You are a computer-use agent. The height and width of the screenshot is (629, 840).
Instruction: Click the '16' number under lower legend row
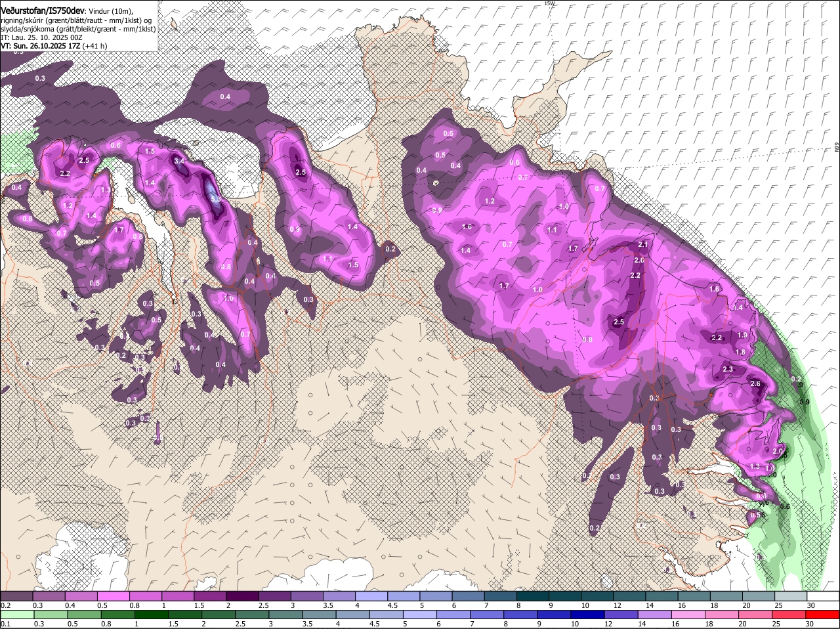[x=675, y=624]
